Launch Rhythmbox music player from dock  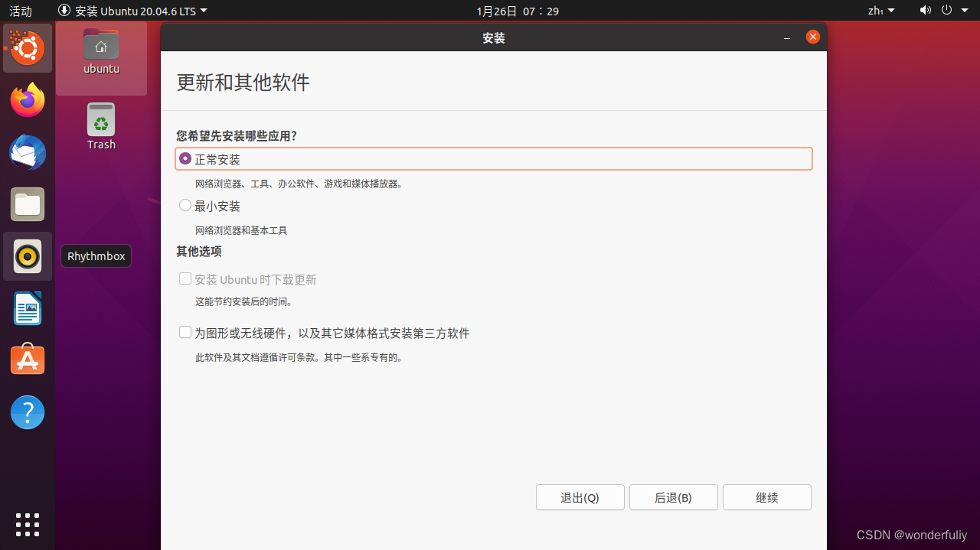tap(28, 256)
